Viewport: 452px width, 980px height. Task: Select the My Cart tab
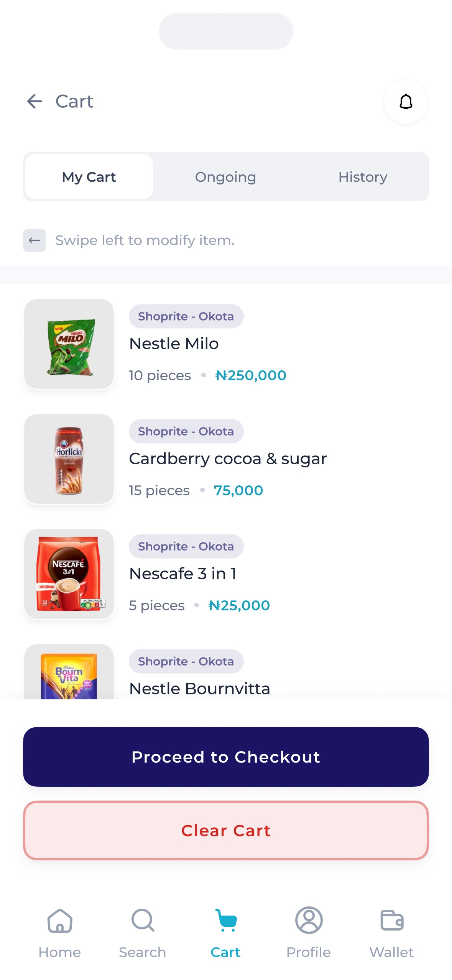click(x=89, y=177)
